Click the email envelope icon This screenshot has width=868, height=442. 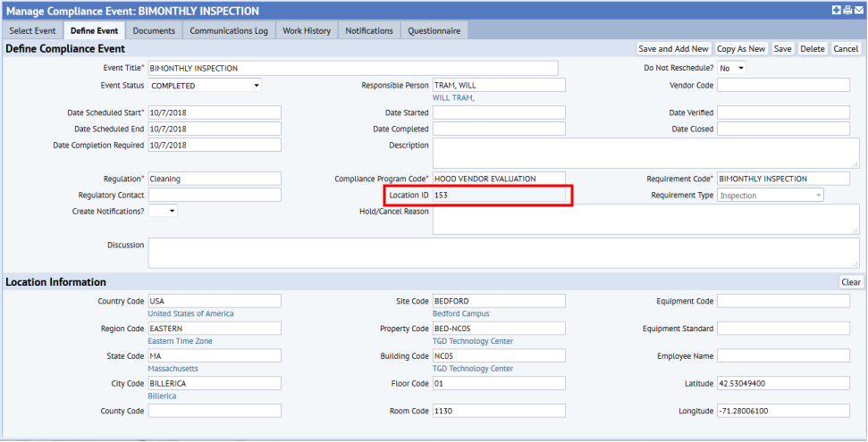coord(858,11)
